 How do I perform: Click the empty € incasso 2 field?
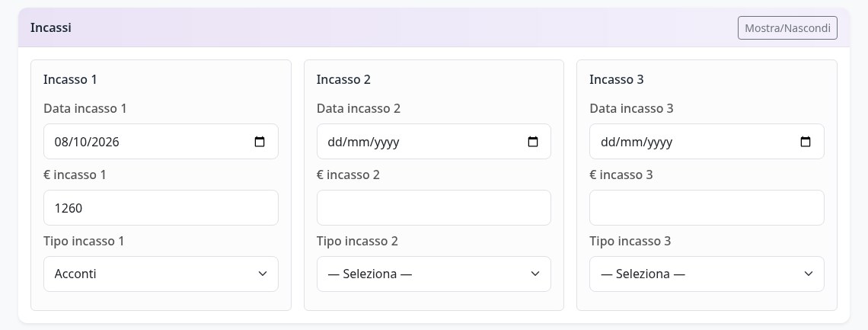(433, 207)
